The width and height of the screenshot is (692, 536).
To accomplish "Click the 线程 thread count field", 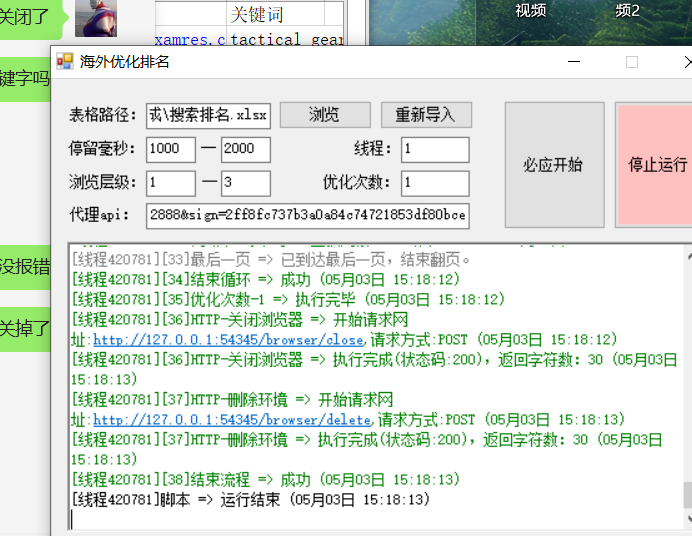I will 435,149.
